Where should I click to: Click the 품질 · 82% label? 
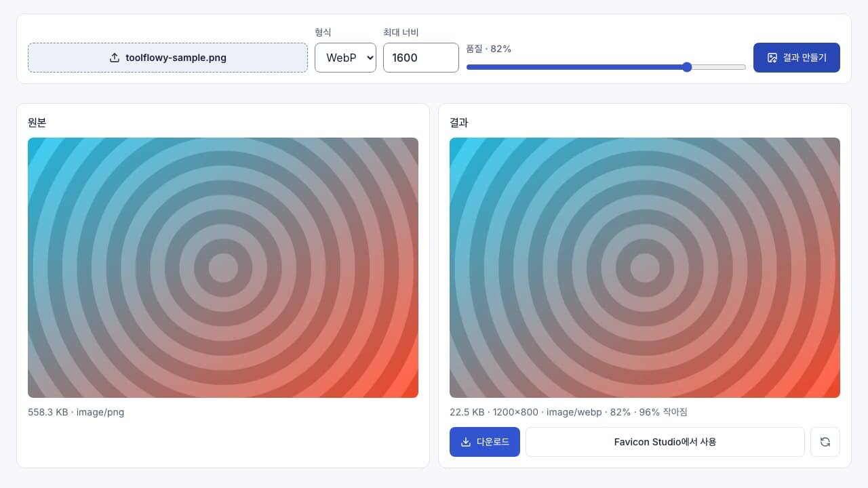click(x=489, y=49)
